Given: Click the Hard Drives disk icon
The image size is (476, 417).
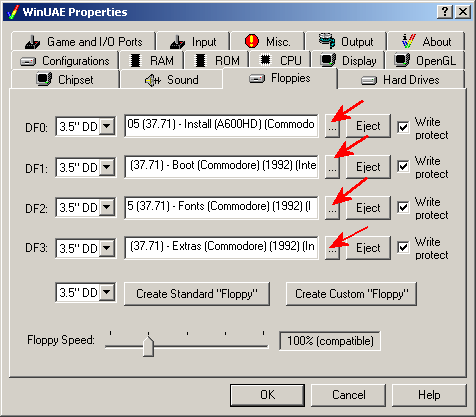Looking at the screenshot, I should 369,80.
